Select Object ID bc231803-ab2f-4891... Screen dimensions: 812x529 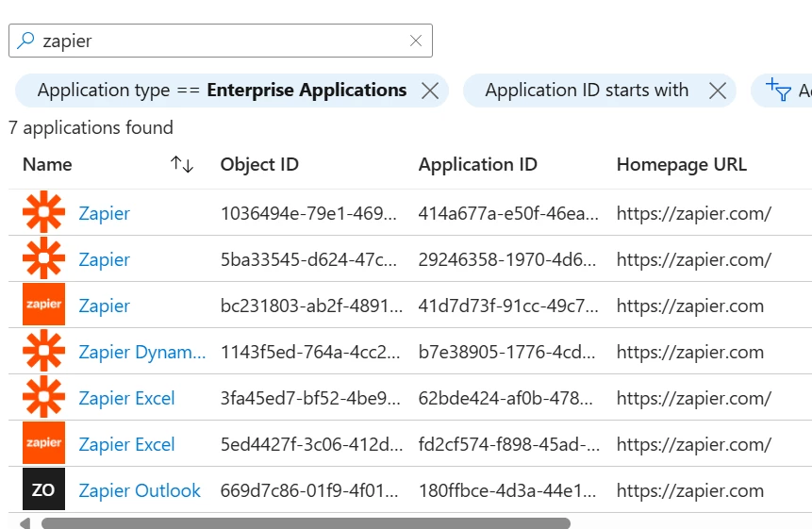click(311, 306)
